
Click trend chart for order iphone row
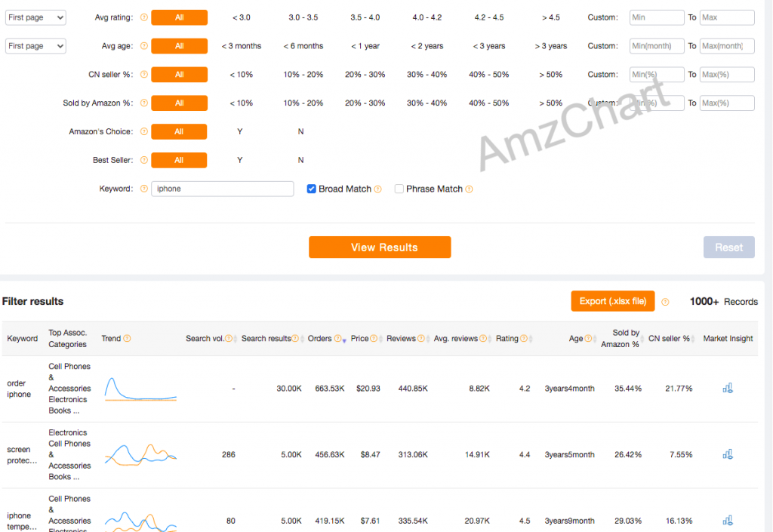(140, 389)
